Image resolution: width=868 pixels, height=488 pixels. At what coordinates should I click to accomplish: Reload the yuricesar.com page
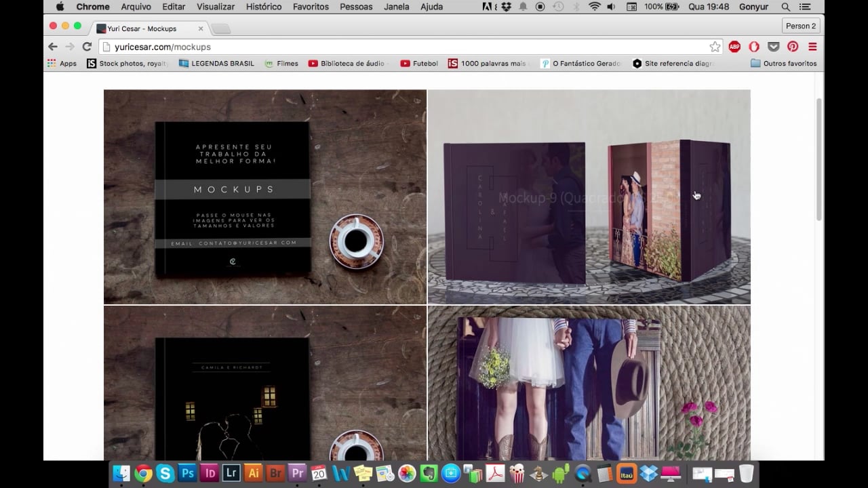coord(87,47)
